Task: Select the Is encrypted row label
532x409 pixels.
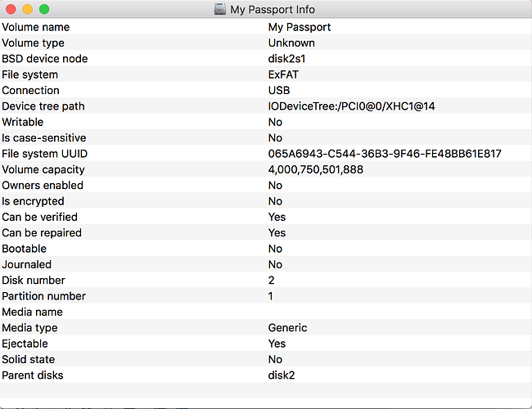Action: (33, 201)
